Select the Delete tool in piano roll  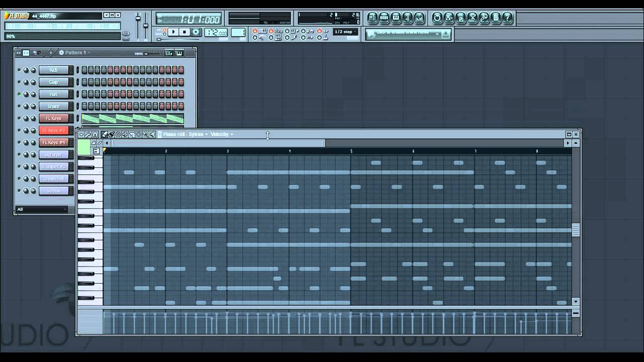(x=118, y=134)
